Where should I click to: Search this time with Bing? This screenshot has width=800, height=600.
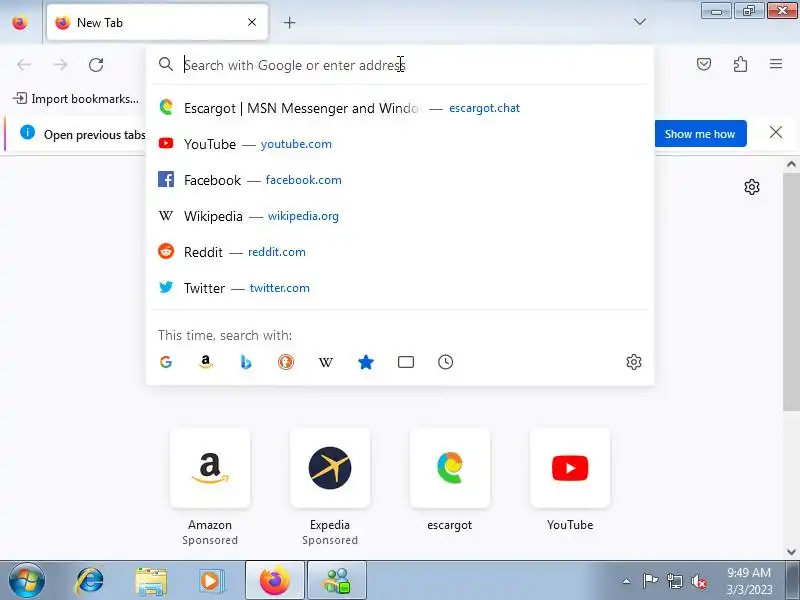pos(246,362)
